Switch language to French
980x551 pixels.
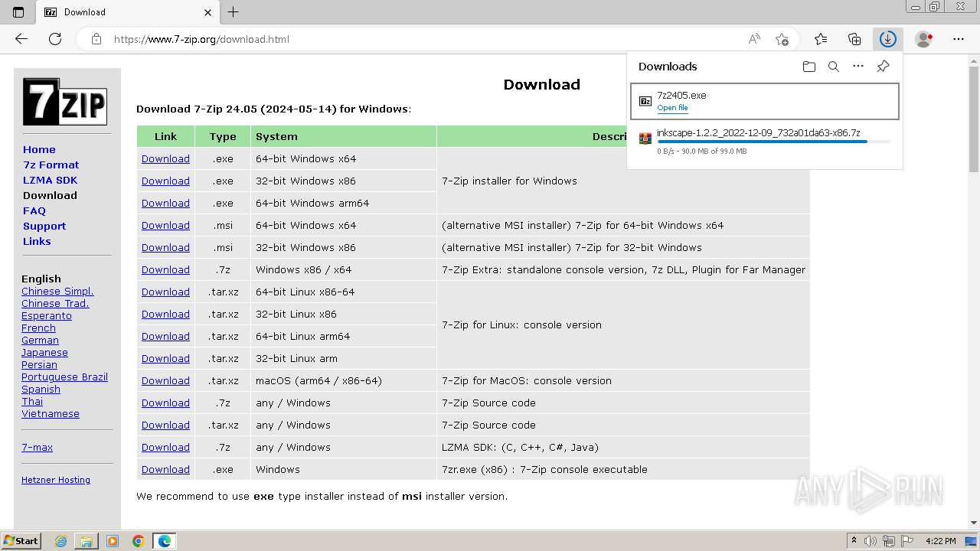pyautogui.click(x=38, y=328)
